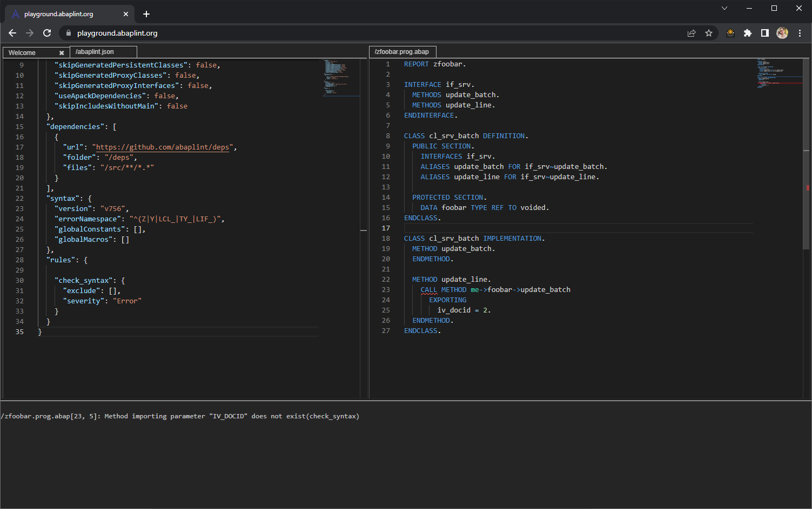Open a new browser tab with plus icon
812x509 pixels.
[146, 14]
